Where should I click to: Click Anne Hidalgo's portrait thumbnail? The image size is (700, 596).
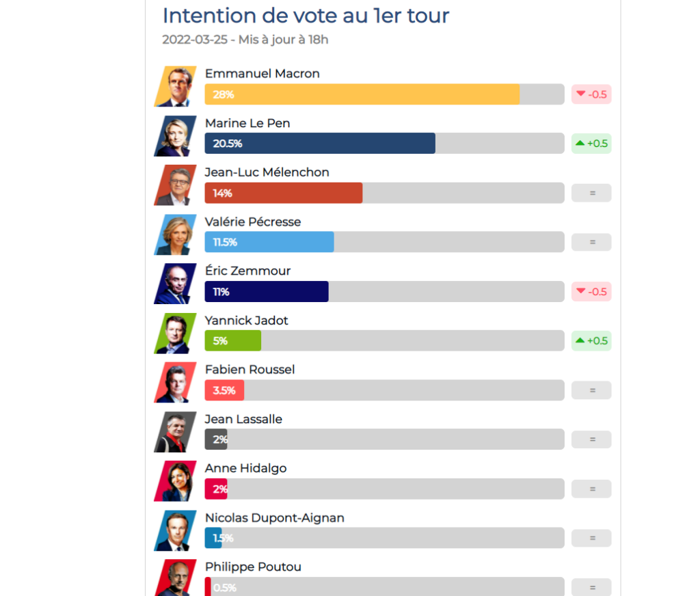tap(176, 480)
